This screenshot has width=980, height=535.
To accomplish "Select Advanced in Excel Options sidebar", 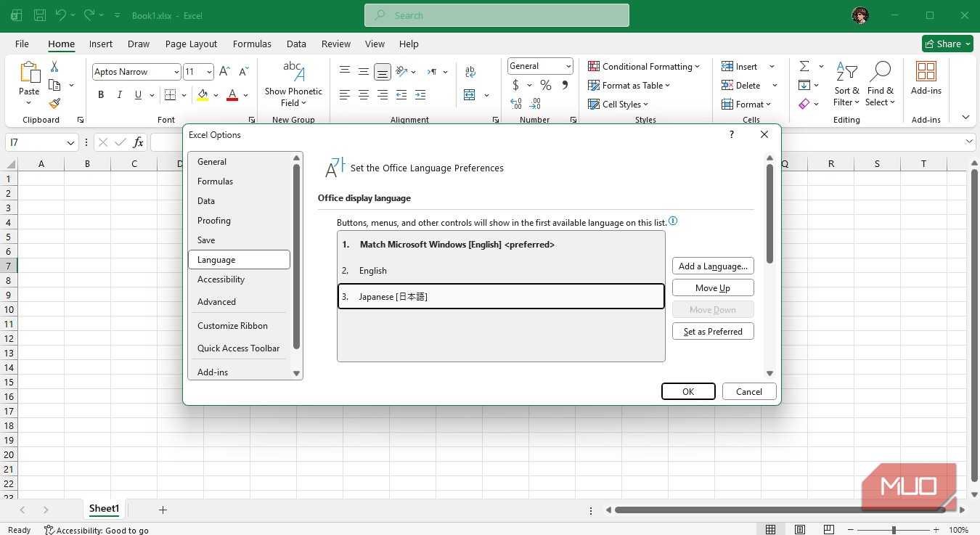I will (239, 301).
